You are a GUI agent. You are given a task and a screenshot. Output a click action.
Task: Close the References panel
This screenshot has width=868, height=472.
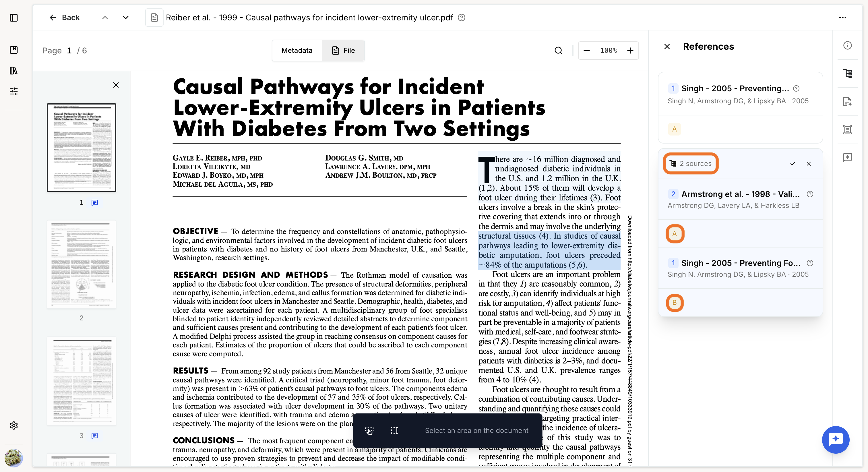coord(667,47)
